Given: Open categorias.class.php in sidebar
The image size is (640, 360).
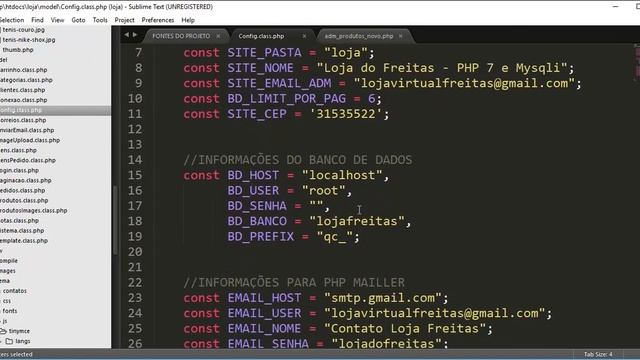Looking at the screenshot, I should 26,80.
